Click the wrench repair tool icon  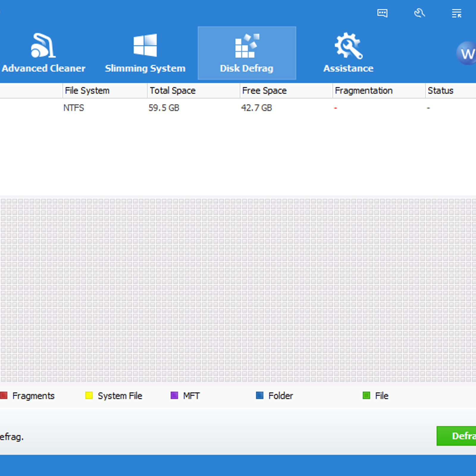(x=419, y=13)
